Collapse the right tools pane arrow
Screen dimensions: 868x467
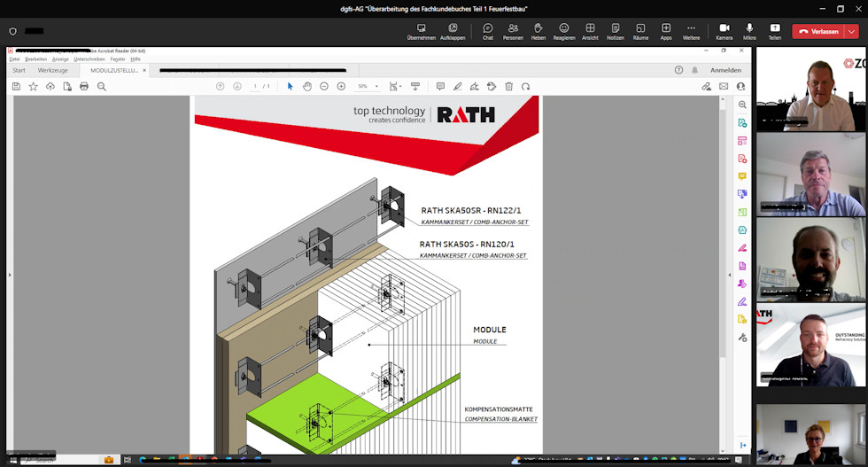click(x=729, y=275)
